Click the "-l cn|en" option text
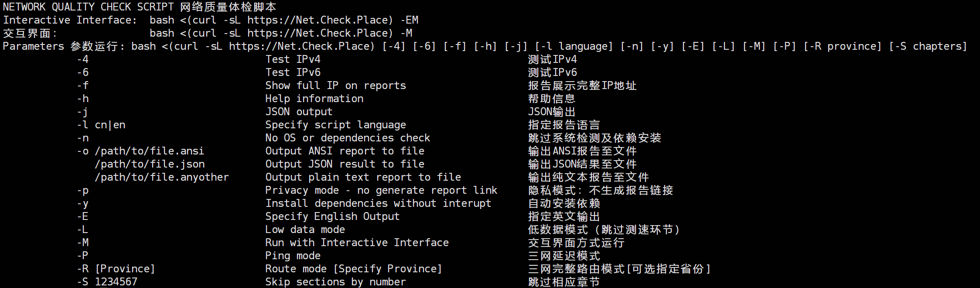Viewport: 980px width, 288px height. [101, 125]
